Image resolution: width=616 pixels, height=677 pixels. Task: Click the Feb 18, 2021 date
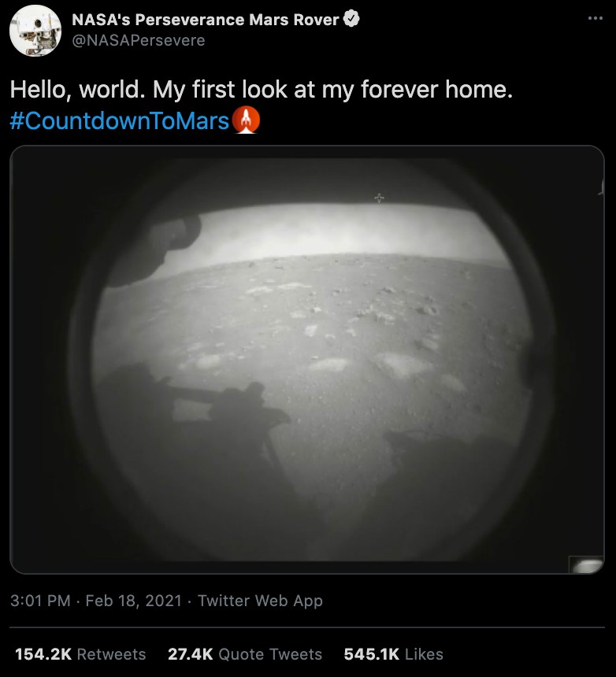133,601
